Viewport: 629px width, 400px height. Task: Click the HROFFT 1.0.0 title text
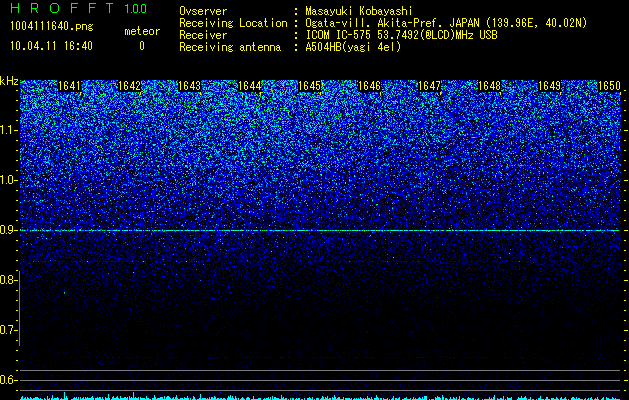click(78, 8)
